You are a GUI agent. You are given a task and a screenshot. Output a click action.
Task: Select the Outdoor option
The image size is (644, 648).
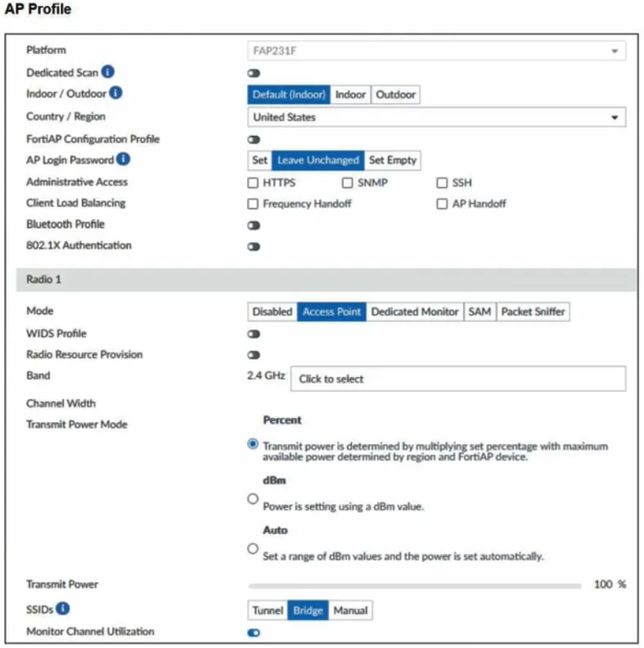395,95
